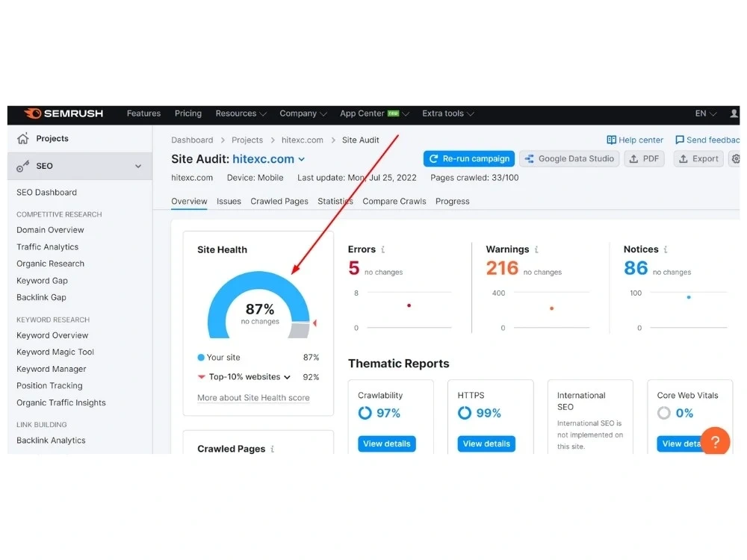Open Backlink Analytics in sidebar

pos(51,441)
